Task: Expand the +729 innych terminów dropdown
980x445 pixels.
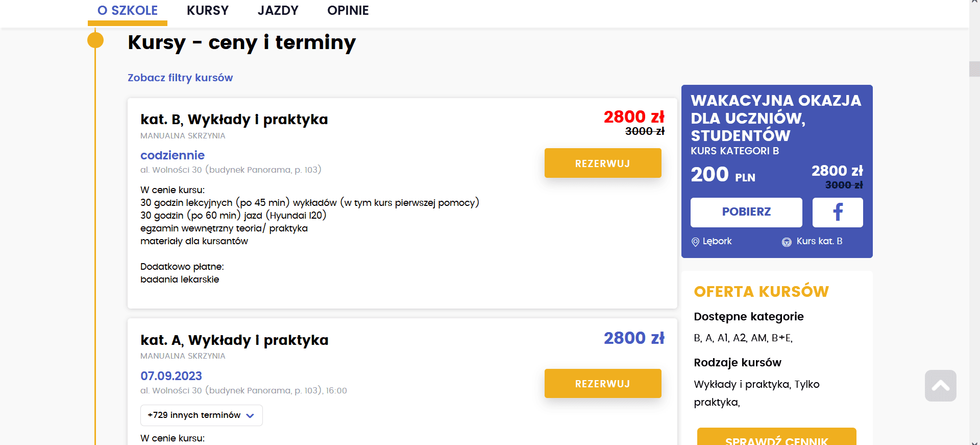Action: coord(201,415)
